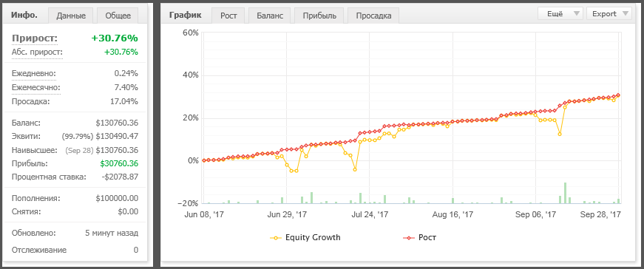644x269 pixels.
Task: Click the first red growth data point
Action: click(x=204, y=160)
